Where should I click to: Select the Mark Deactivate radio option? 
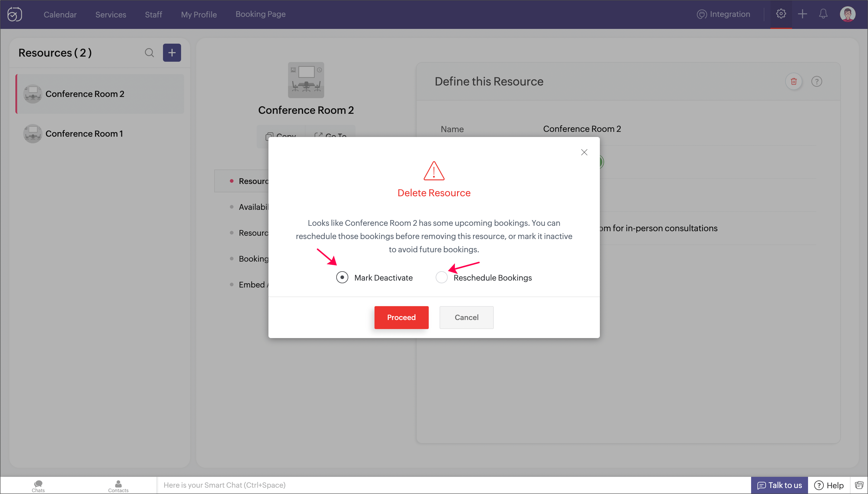[342, 278]
